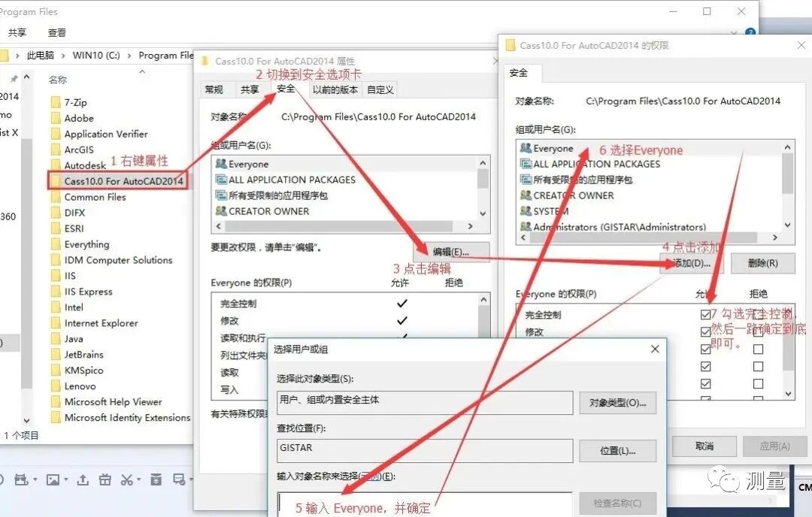Toggle Allow checkbox for 完全控制 permission
The width and height of the screenshot is (812, 517).
tap(705, 315)
